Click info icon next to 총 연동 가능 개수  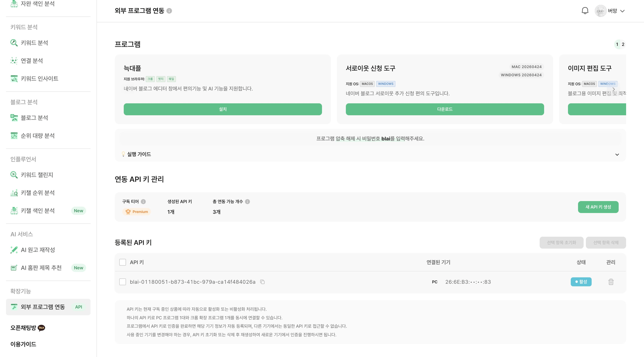(247, 202)
